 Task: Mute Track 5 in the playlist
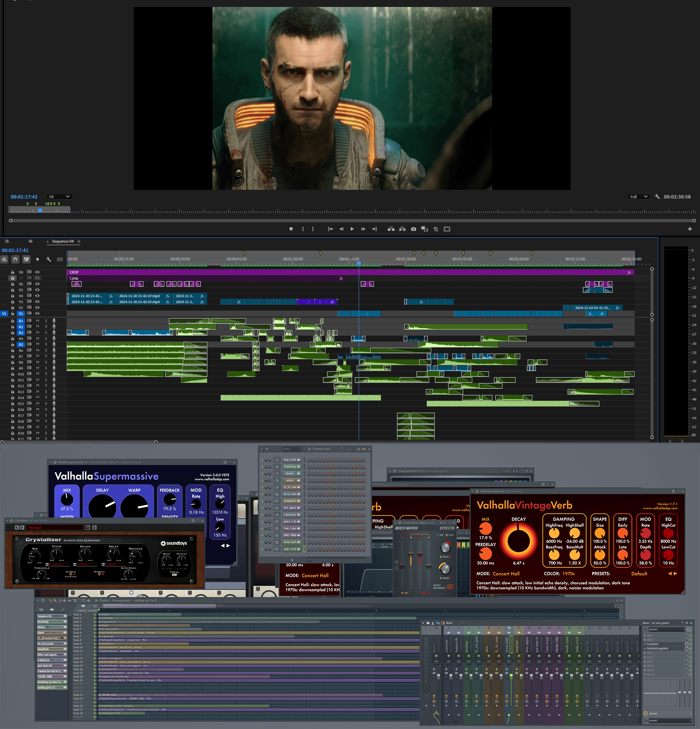(95, 629)
